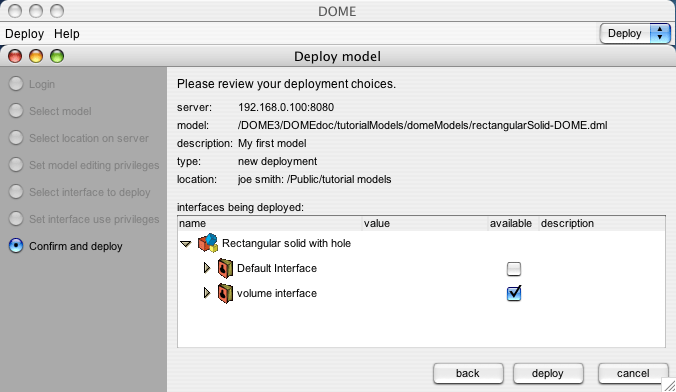Pick Select interface to deploy step
676x392 pixels.
tap(16, 192)
